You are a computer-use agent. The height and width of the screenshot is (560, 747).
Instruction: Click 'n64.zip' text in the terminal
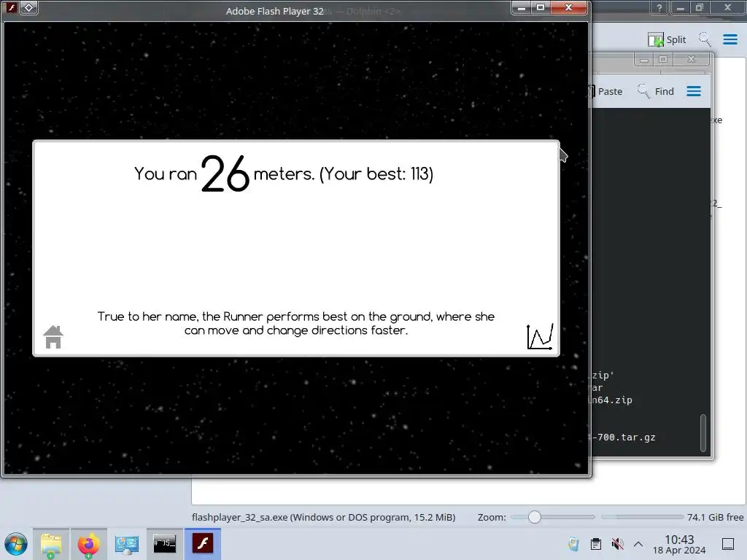click(612, 400)
